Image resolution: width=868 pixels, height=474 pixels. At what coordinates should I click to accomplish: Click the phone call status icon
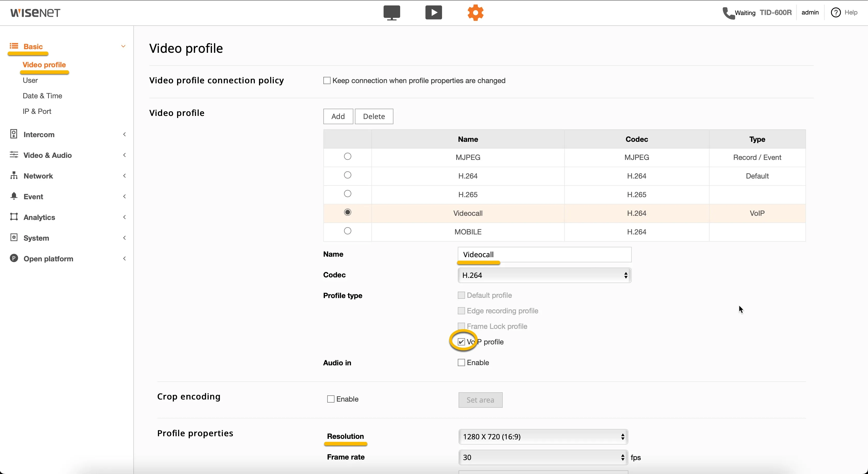pyautogui.click(x=728, y=13)
